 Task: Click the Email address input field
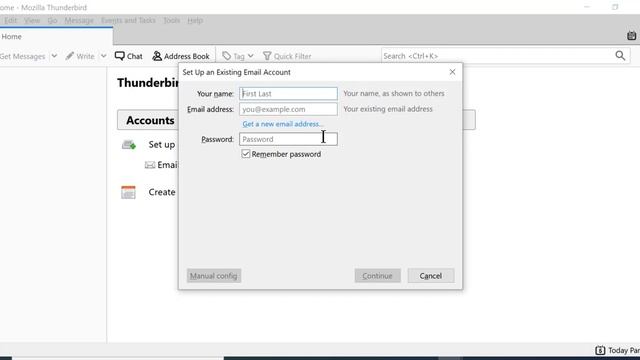tap(288, 109)
